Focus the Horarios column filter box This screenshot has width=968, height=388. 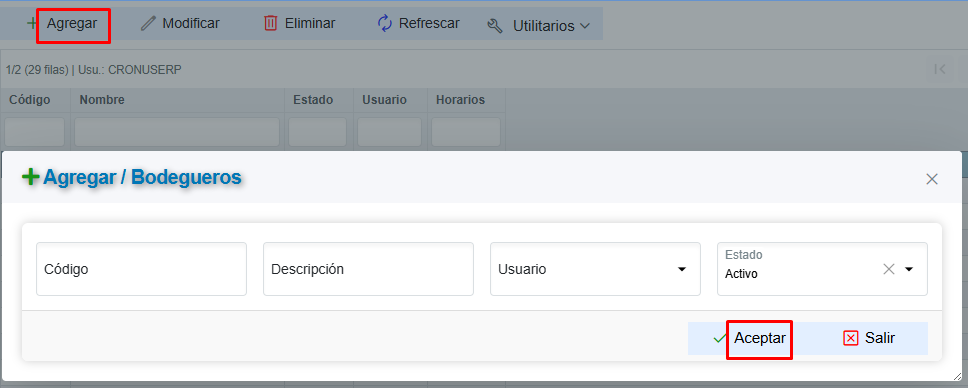466,132
